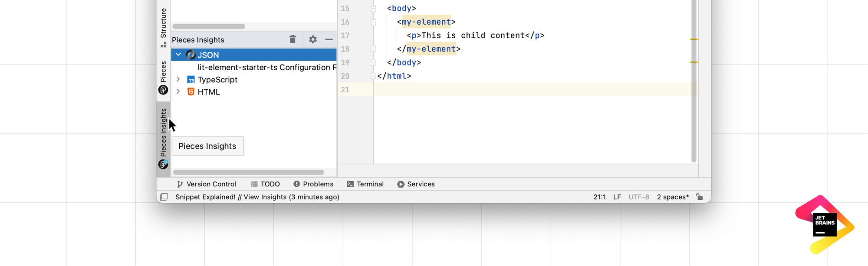Open the 2 spaces indent settings
The image size is (868, 266).
673,197
